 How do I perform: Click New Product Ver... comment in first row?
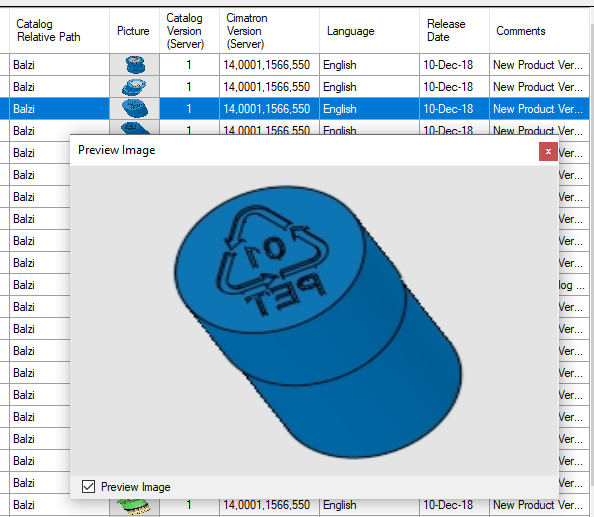[x=539, y=65]
